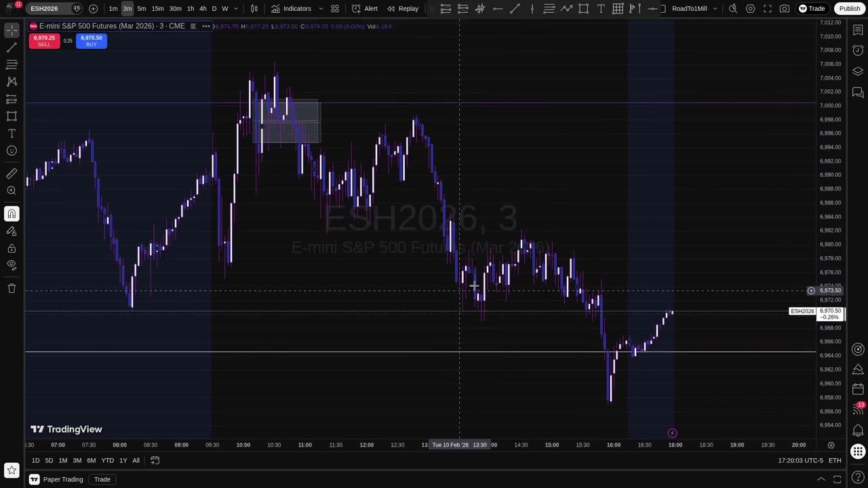Expand the bottom trading panel chevron
The width and height of the screenshot is (868, 488).
821,480
